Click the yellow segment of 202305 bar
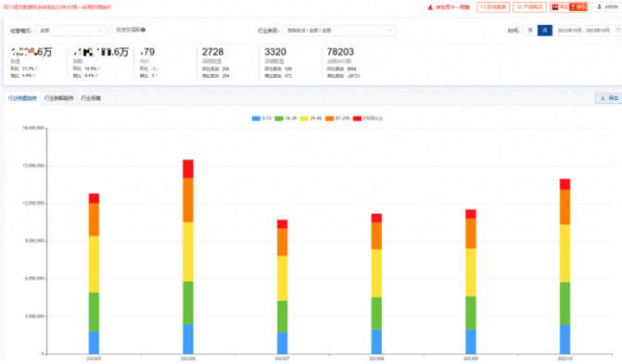 (94, 265)
